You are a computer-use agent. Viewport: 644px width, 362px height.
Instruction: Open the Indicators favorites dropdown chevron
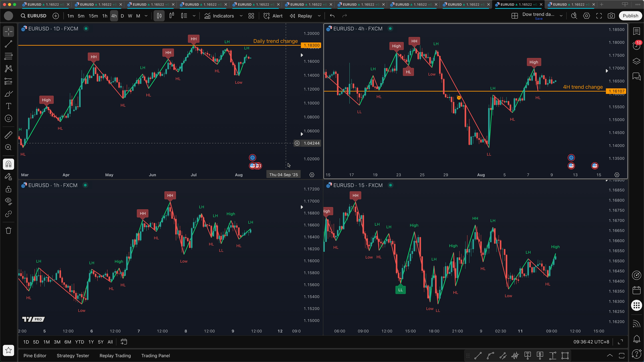pyautogui.click(x=241, y=16)
